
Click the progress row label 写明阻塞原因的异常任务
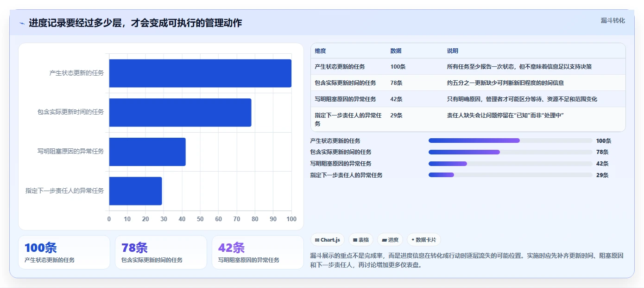tap(341, 164)
